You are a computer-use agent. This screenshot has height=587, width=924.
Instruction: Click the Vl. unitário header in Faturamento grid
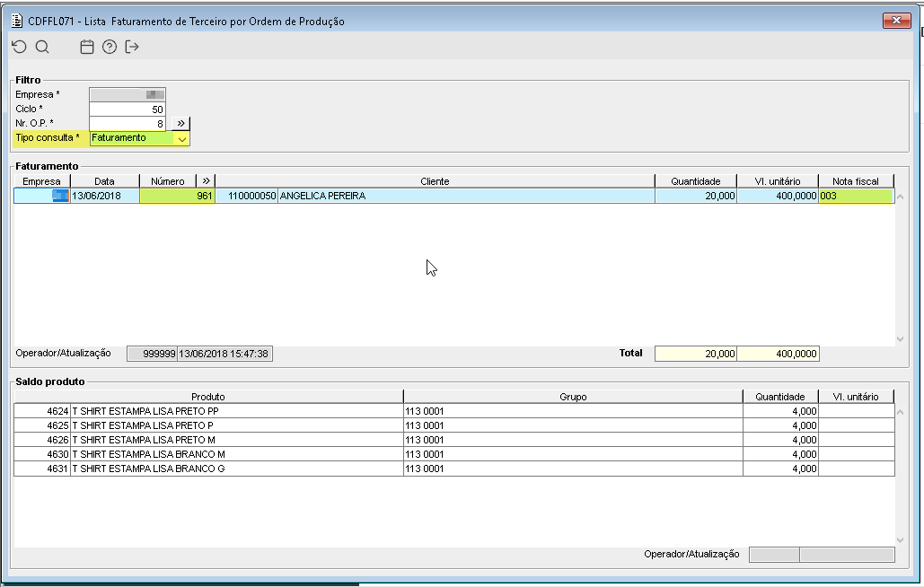[x=778, y=181]
